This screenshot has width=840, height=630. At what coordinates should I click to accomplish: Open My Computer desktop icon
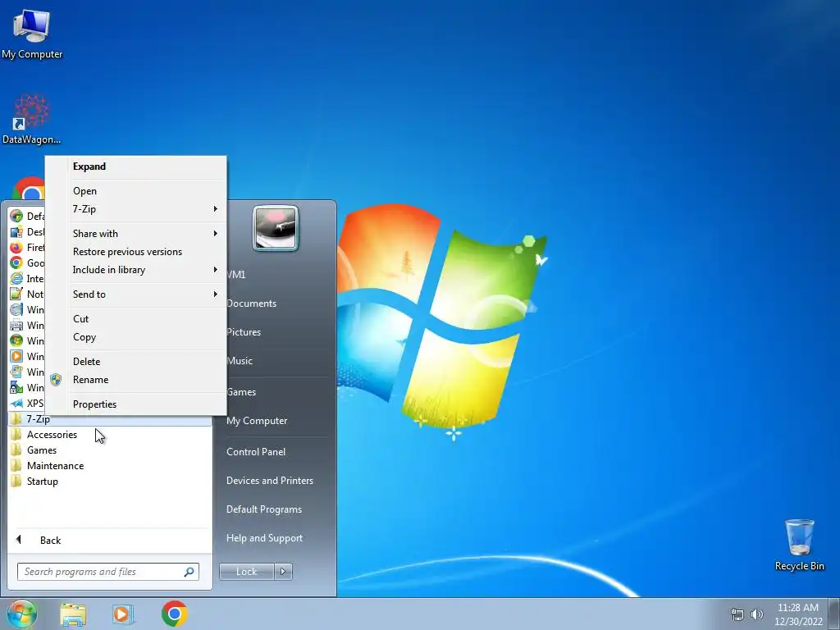[32, 34]
